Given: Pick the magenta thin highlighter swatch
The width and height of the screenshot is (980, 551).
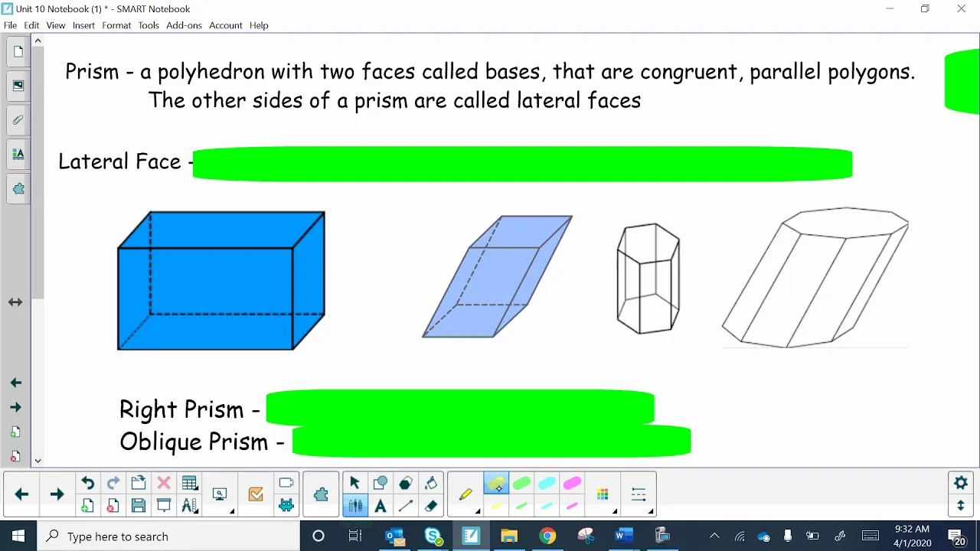Looking at the screenshot, I should (572, 506).
